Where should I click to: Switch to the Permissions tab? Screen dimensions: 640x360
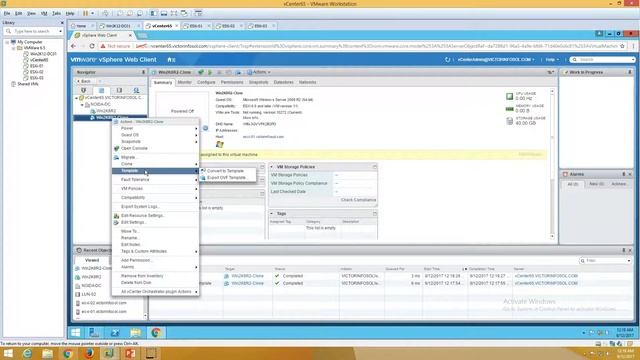[232, 82]
